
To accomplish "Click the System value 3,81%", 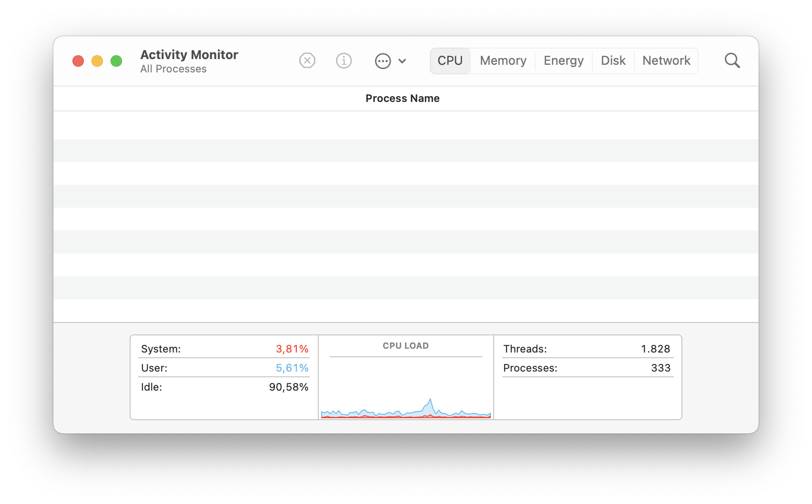I will click(x=292, y=349).
